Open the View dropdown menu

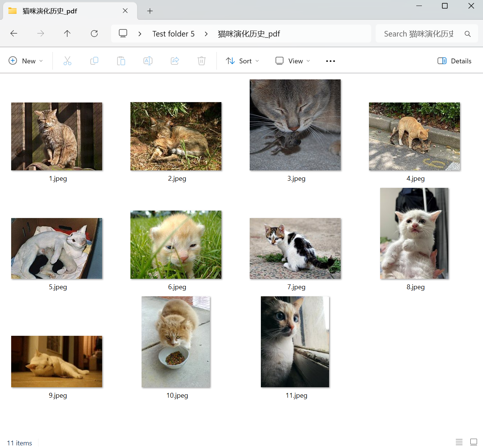tap(293, 61)
